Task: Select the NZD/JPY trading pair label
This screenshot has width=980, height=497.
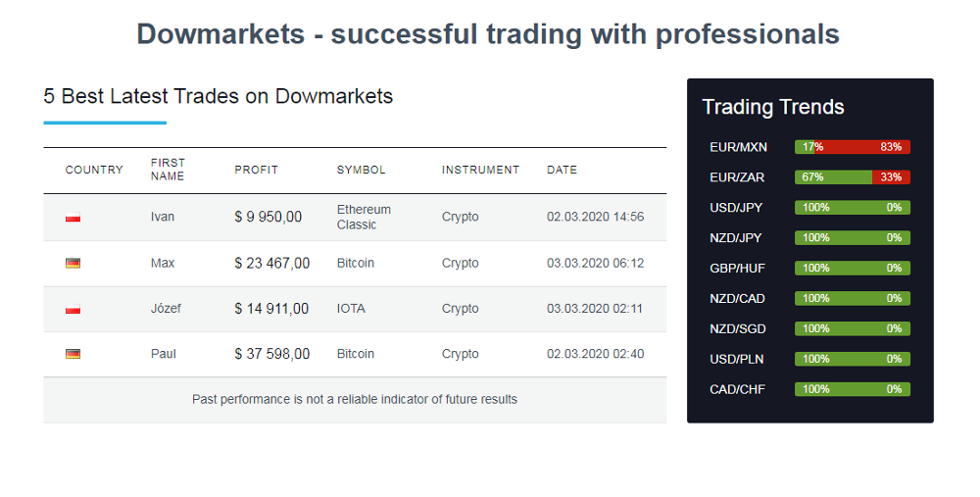Action: (736, 238)
